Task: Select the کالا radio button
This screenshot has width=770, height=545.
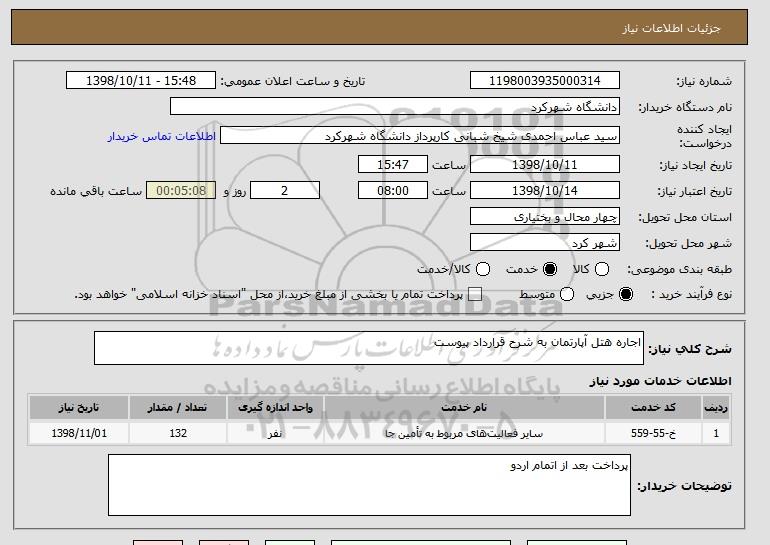Action: [x=602, y=269]
